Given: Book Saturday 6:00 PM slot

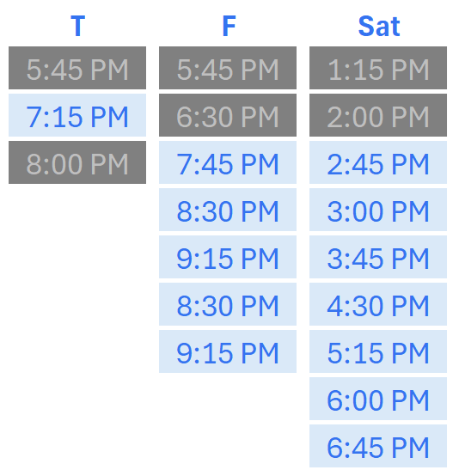Looking at the screenshot, I should pyautogui.click(x=378, y=399).
